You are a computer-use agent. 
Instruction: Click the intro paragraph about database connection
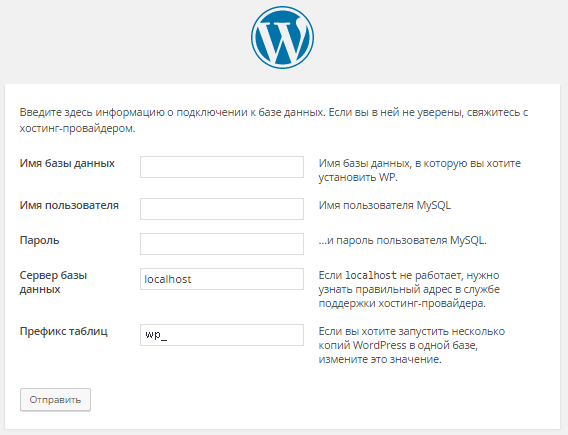pyautogui.click(x=274, y=120)
